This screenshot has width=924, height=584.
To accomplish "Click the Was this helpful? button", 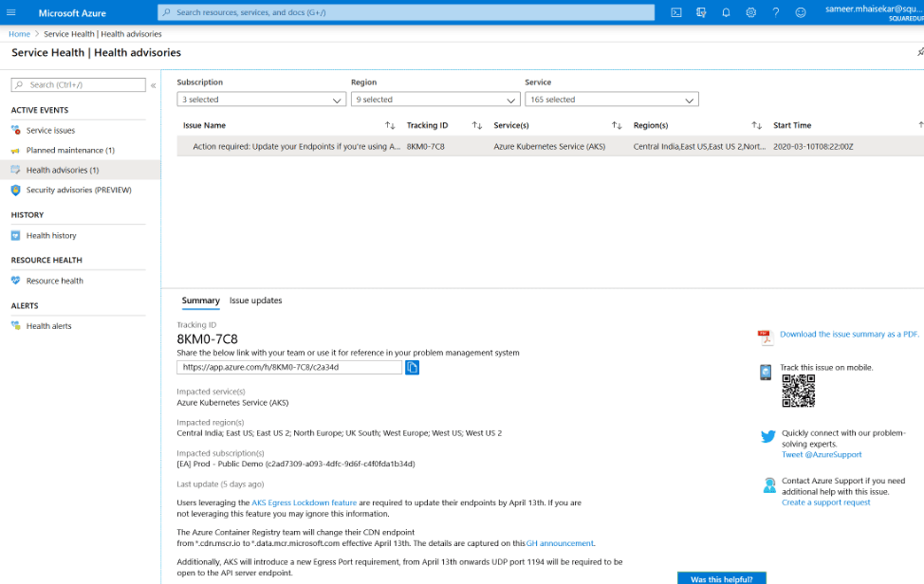I will (721, 578).
